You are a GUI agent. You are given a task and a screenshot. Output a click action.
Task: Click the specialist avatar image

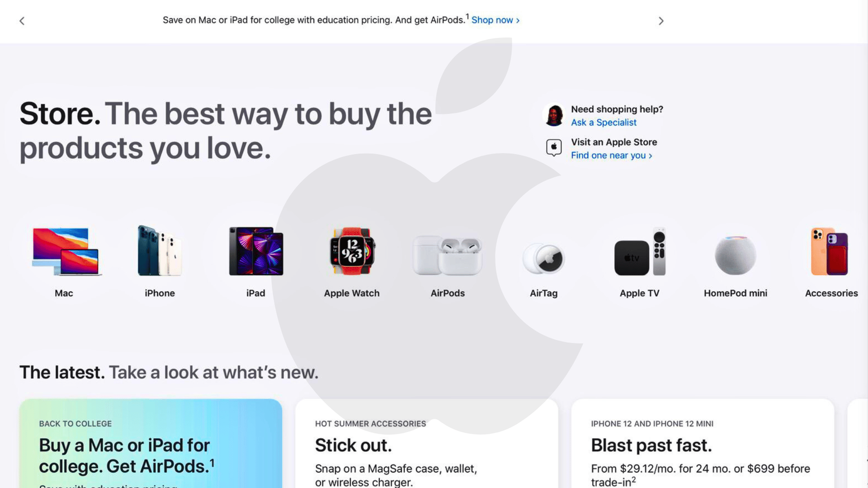coord(554,115)
